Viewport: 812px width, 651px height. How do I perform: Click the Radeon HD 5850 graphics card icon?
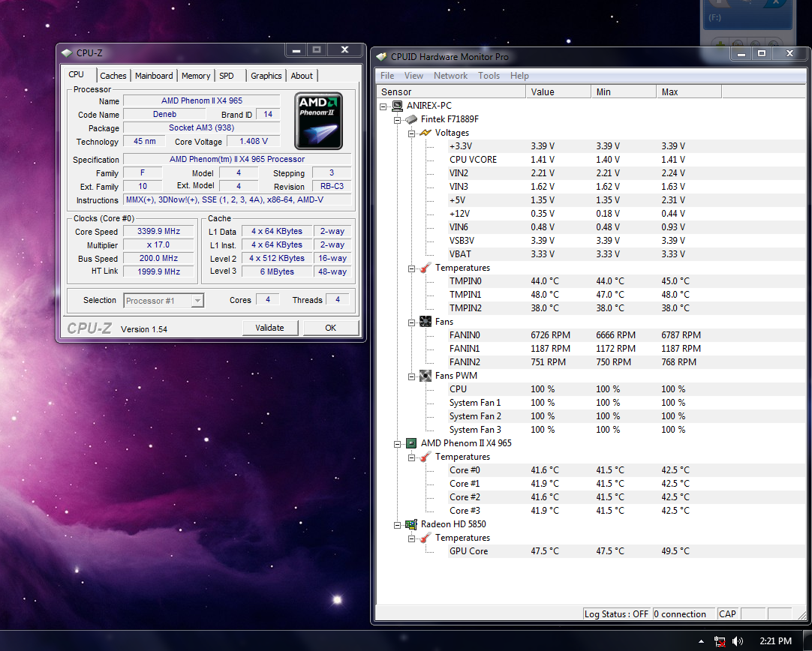[411, 523]
